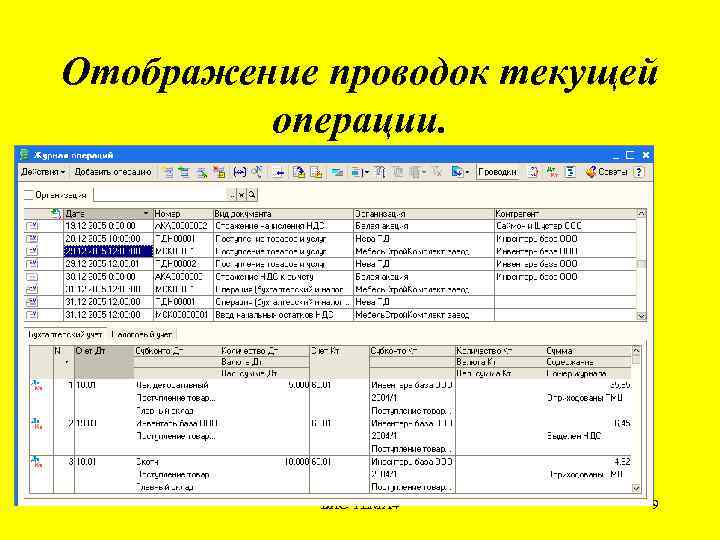
Task: Click the Номер column header
Action: (183, 214)
